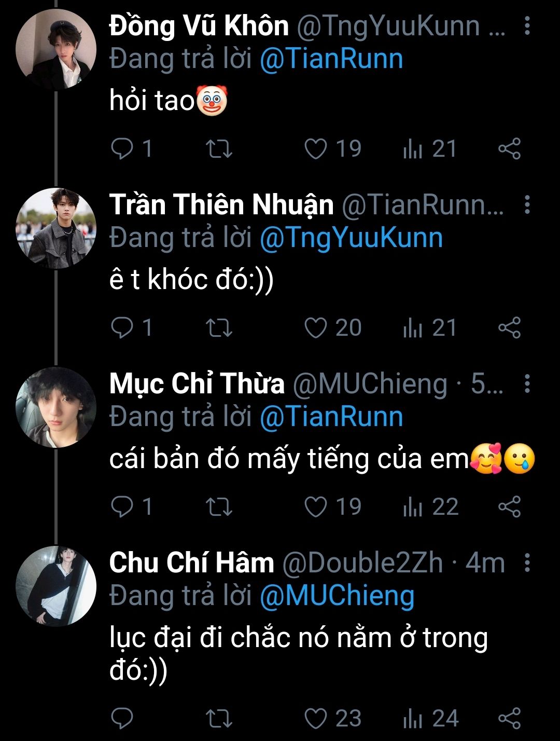Open @TianRunn mention in Đồng Vũ Khôn's reply
The width and height of the screenshot is (560, 741).
(331, 59)
